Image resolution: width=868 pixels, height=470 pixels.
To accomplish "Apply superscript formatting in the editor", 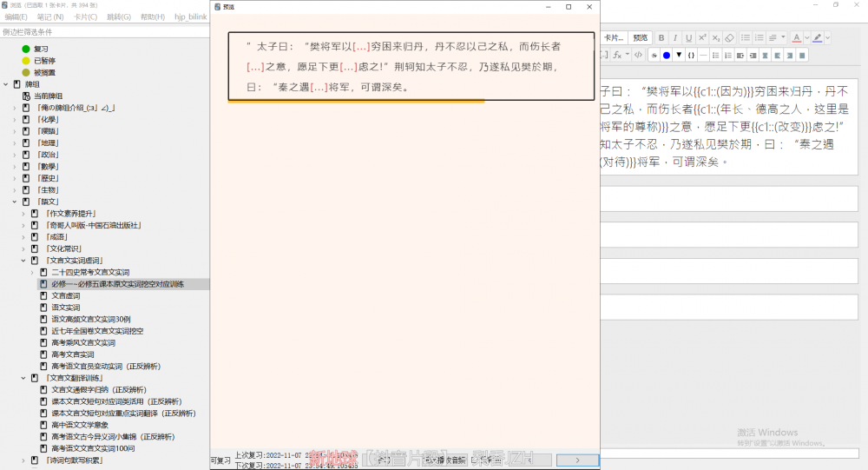I will click(x=702, y=37).
